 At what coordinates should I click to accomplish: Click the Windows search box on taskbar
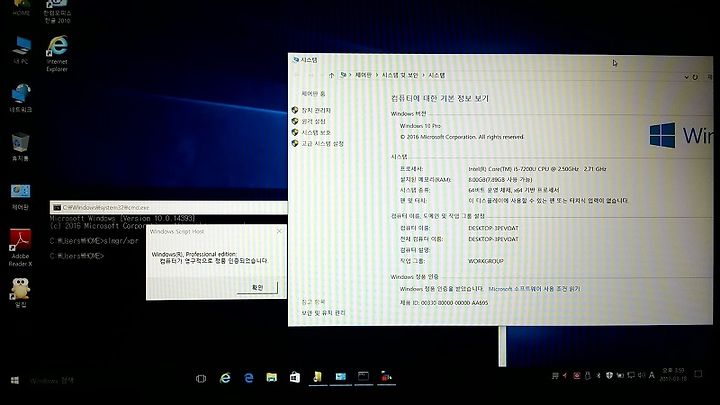52,381
